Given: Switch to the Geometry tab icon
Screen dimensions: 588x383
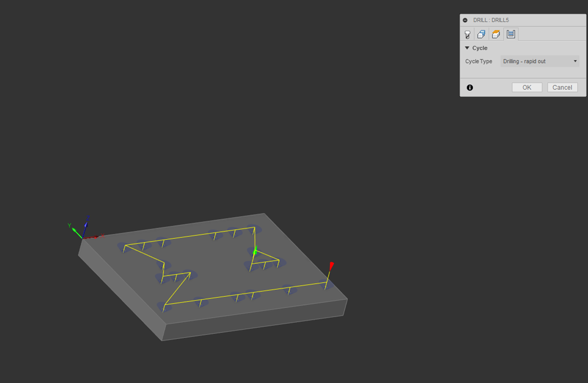Looking at the screenshot, I should click(x=481, y=34).
